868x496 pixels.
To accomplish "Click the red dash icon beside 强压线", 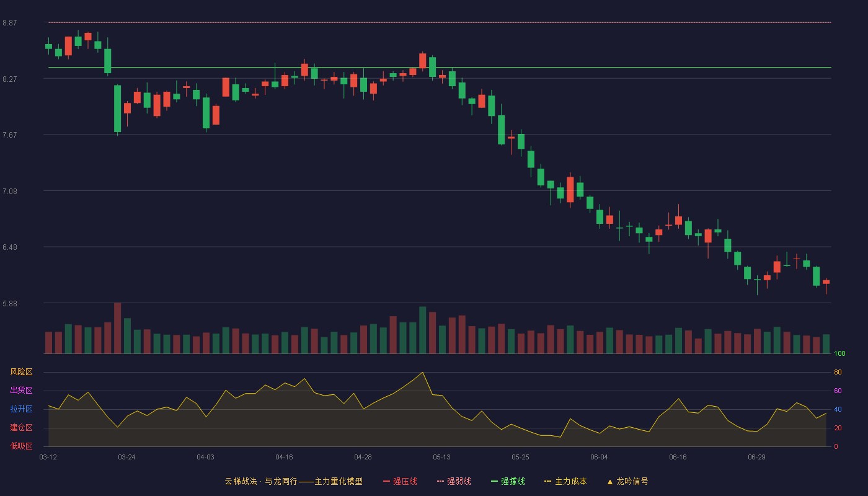I will tap(386, 481).
